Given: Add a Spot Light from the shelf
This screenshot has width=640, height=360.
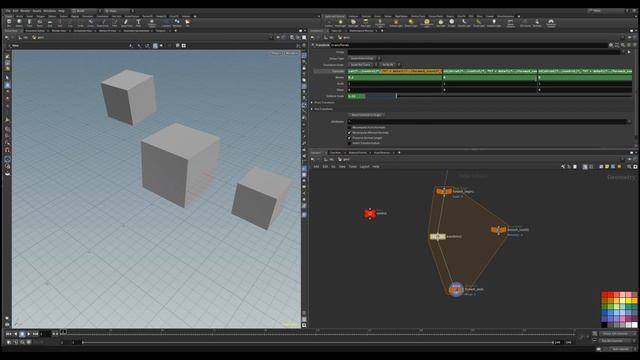Looking at the screenshot, I should (353, 23).
